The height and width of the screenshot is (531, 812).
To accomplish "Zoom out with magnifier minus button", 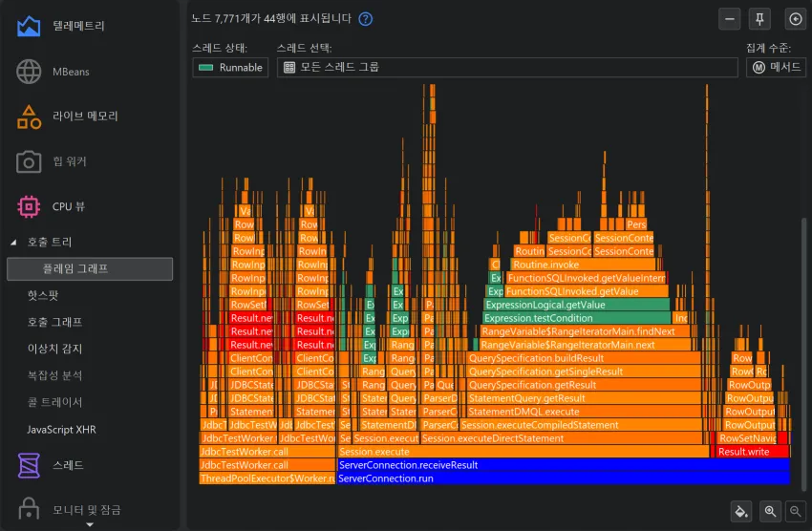I will pyautogui.click(x=795, y=511).
